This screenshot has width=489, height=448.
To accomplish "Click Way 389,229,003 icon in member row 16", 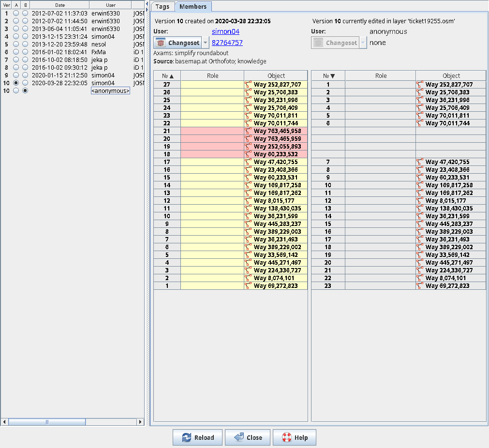I will click(420, 231).
